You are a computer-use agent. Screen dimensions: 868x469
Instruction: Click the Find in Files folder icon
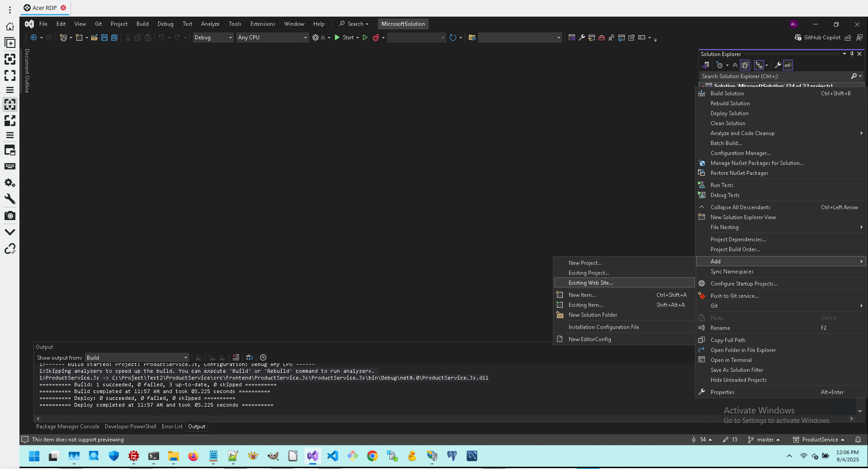472,38
